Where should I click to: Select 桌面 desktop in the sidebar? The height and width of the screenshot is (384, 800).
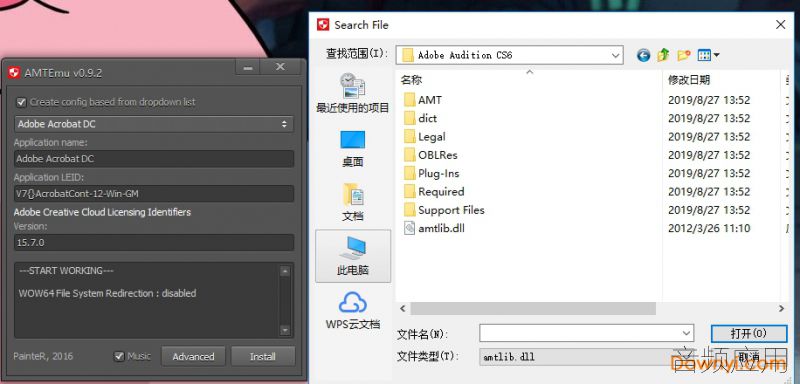pos(353,148)
